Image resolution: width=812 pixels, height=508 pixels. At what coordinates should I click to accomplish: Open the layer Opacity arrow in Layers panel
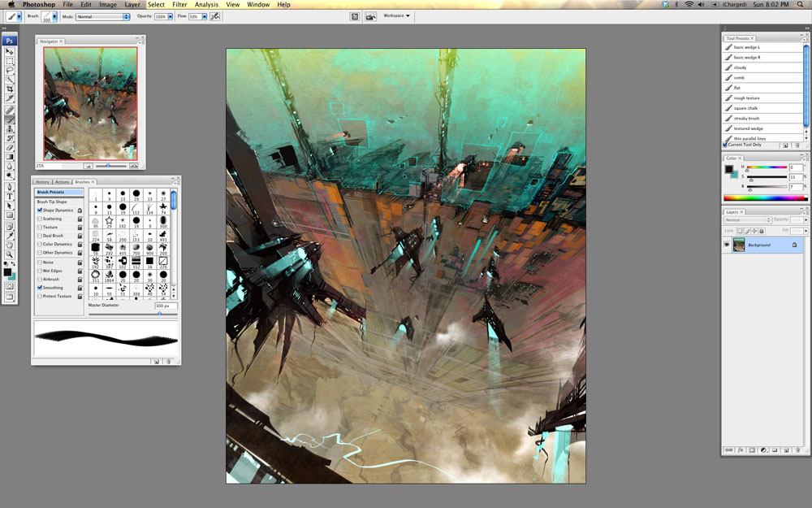pyautogui.click(x=806, y=219)
